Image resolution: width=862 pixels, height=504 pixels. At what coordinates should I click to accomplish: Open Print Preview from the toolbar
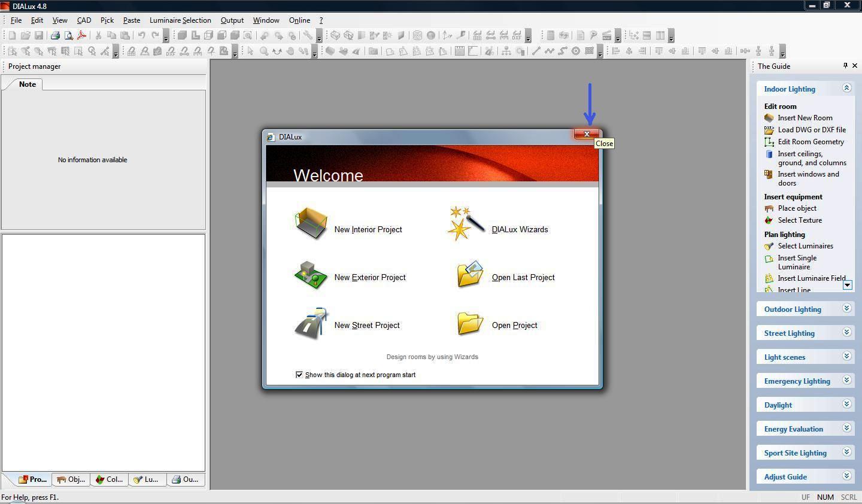69,35
